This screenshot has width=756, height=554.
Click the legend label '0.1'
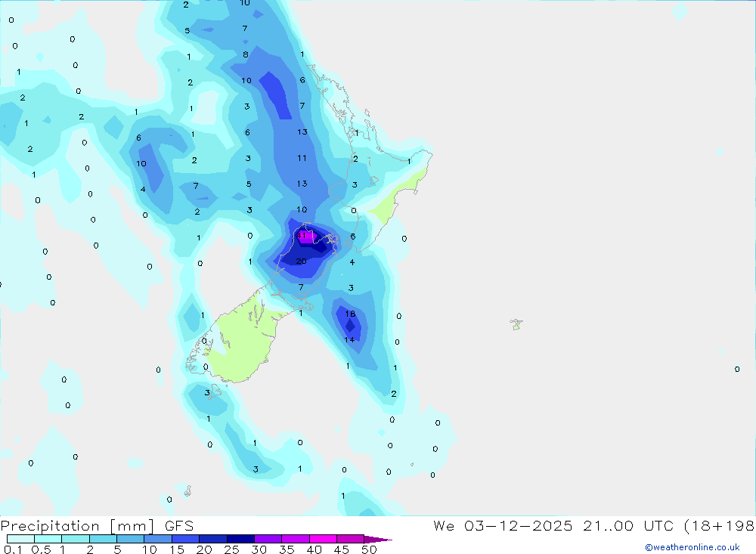[x=13, y=549]
